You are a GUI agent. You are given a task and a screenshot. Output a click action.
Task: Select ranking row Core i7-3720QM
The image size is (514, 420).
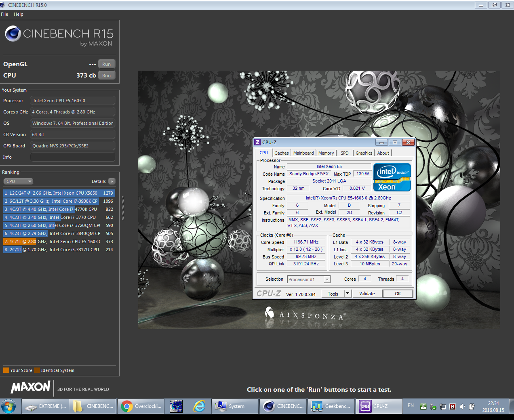(x=59, y=225)
